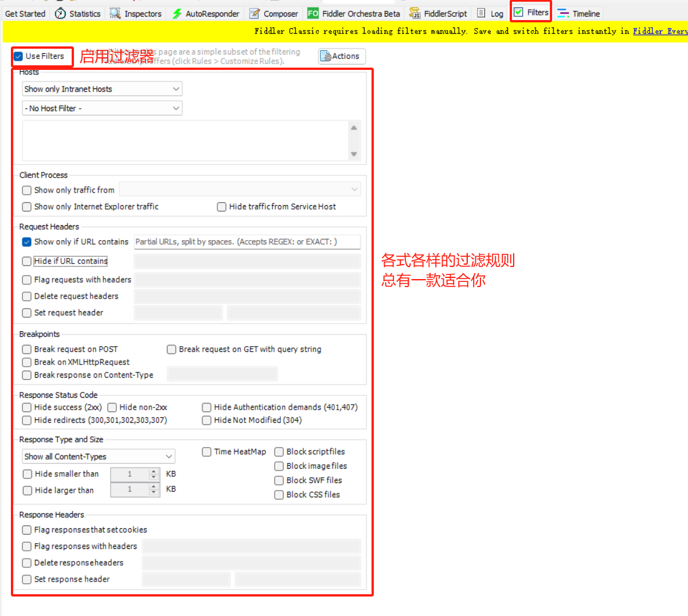Check Hide success (2xx)
Viewport: 688px width, 616px height.
[27, 407]
